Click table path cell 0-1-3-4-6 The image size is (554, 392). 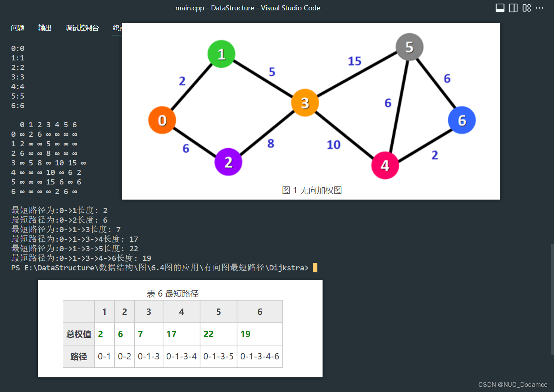click(x=260, y=356)
